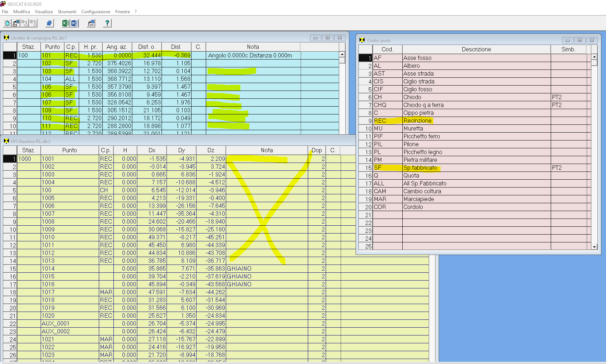The height and width of the screenshot is (364, 606).
Task: Open the Finestre menu
Action: [x=122, y=12]
